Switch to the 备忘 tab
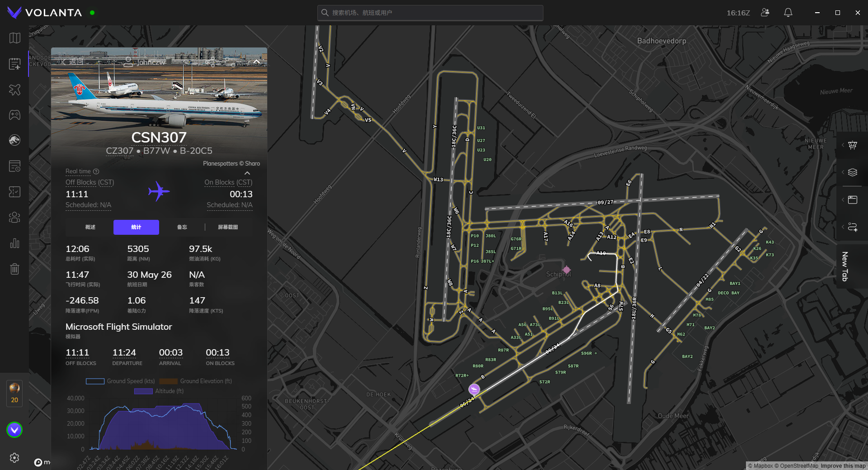 (x=182, y=227)
